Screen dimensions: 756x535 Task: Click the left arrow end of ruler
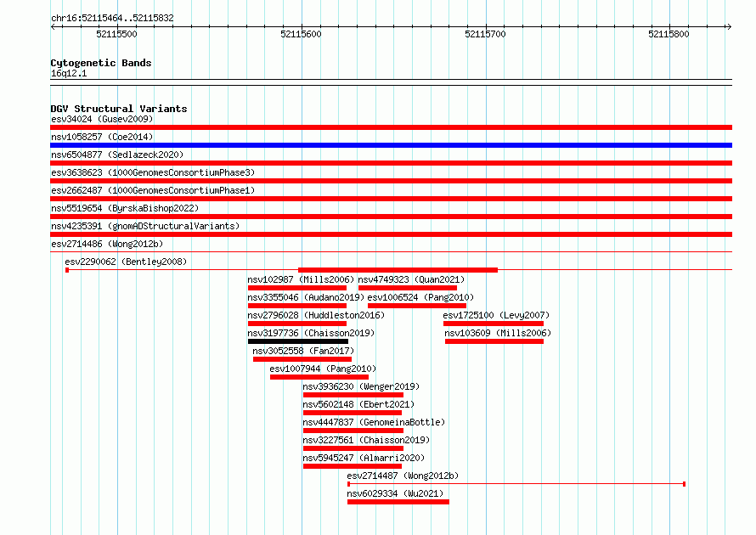tap(54, 26)
